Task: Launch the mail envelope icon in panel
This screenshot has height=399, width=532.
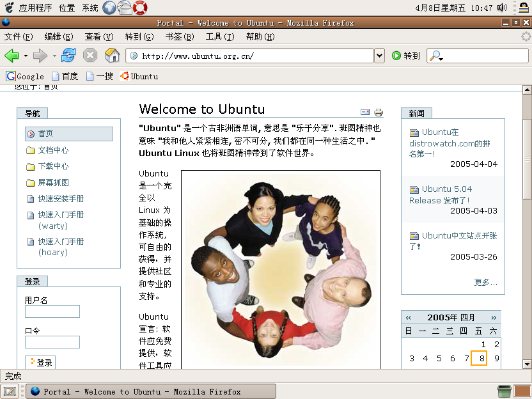Action: click(125, 8)
